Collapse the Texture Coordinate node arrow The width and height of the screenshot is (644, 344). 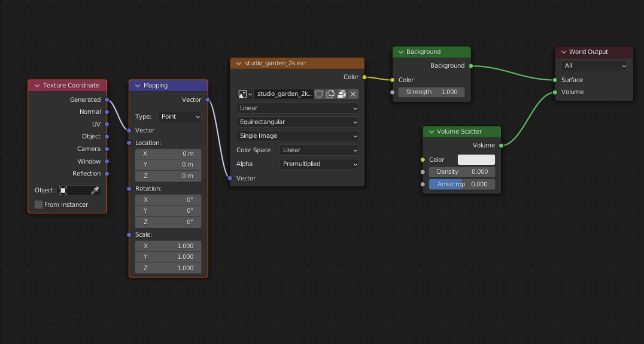[37, 86]
